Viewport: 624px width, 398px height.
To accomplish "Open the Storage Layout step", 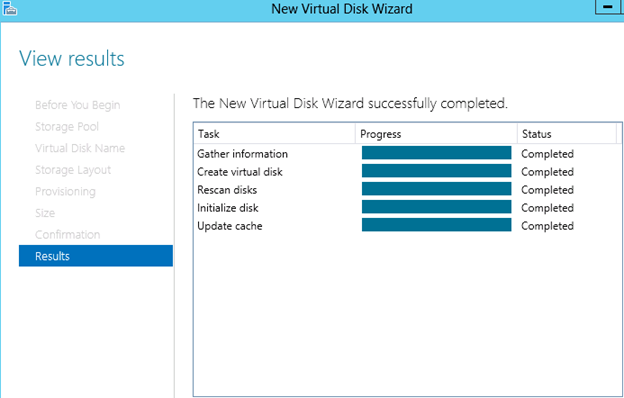I will pyautogui.click(x=73, y=170).
